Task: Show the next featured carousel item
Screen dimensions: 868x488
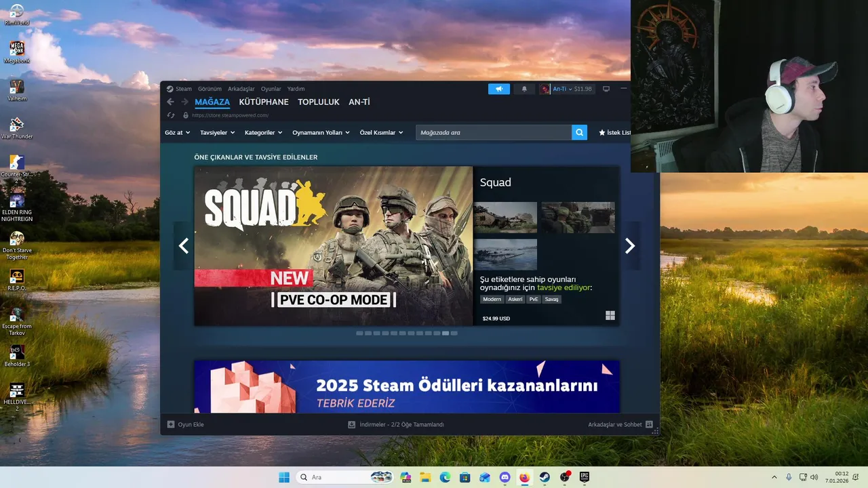Action: (630, 246)
